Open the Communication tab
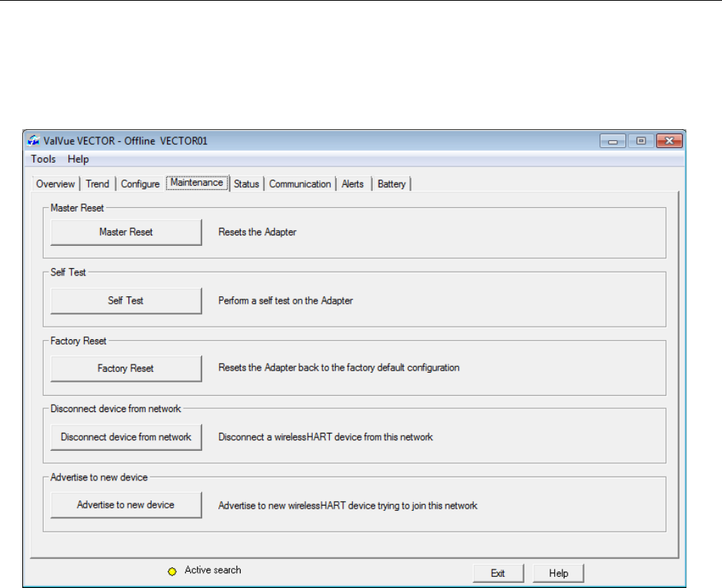Image resolution: width=722 pixels, height=588 pixels. coord(300,184)
